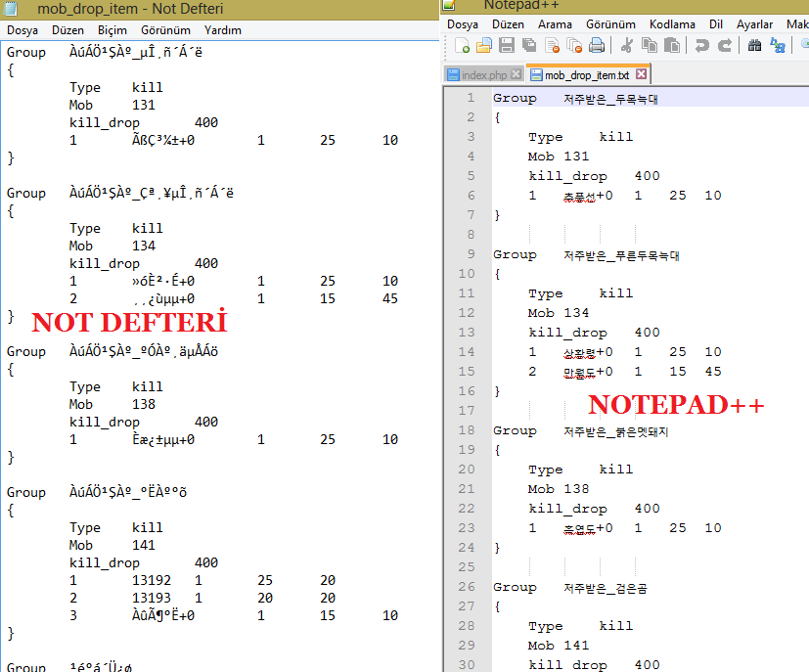Click the Close document icon in Notepad++
Image resolution: width=809 pixels, height=672 pixels.
coord(552,45)
